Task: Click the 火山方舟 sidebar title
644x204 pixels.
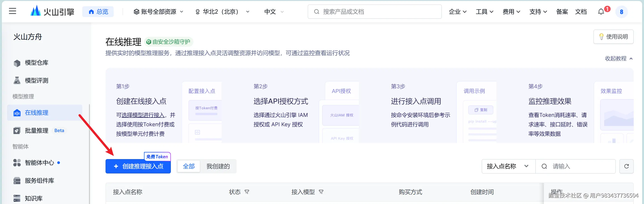Action: 28,37
